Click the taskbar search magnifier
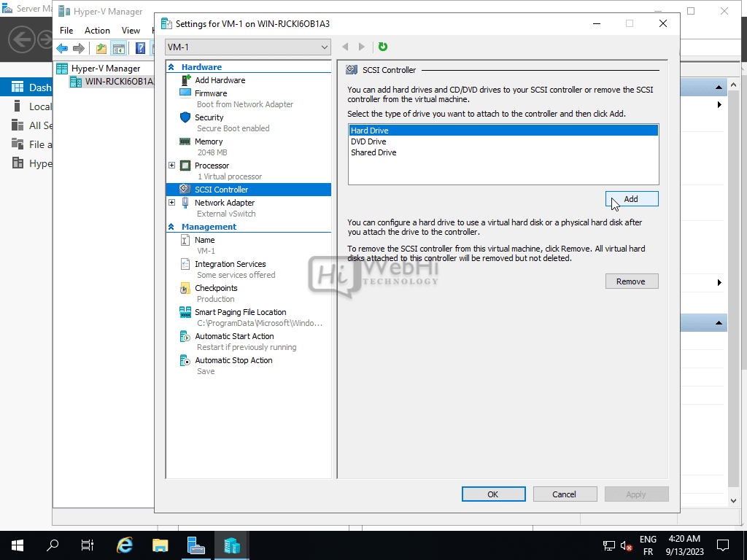The image size is (747, 560). point(53,545)
